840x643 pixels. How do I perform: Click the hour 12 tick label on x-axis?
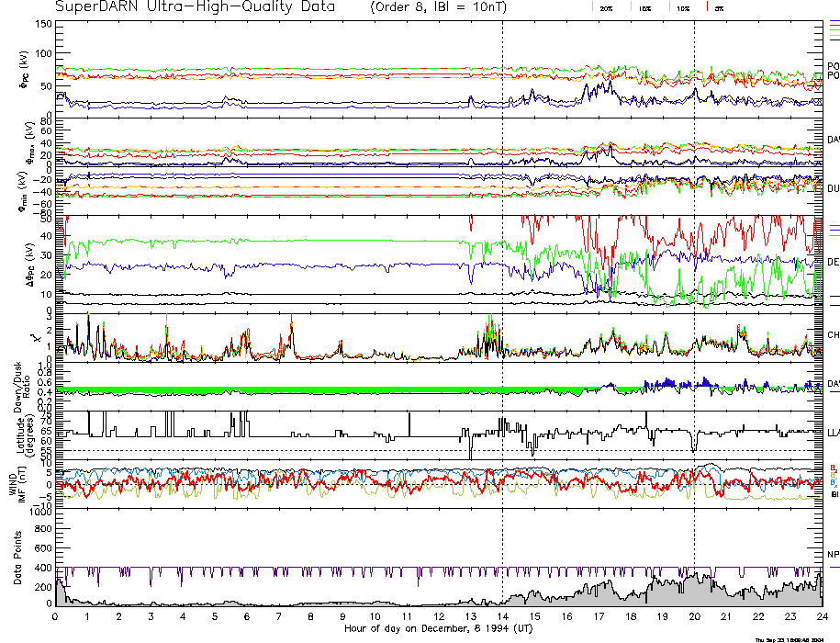[438, 617]
